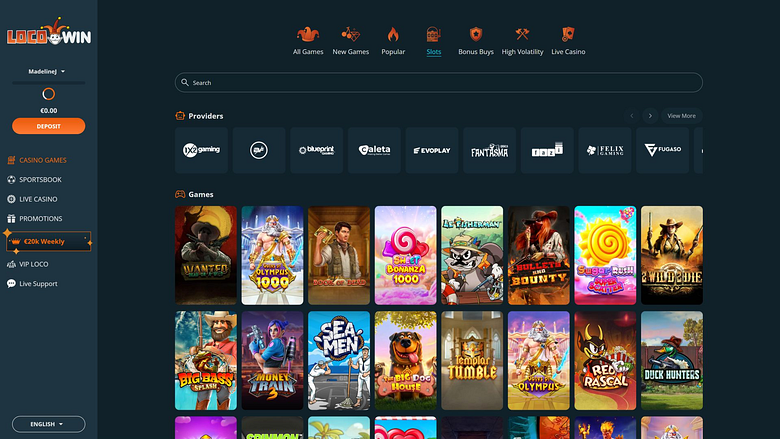Select the Fugaso provider
This screenshot has width=780, height=439.
point(663,150)
